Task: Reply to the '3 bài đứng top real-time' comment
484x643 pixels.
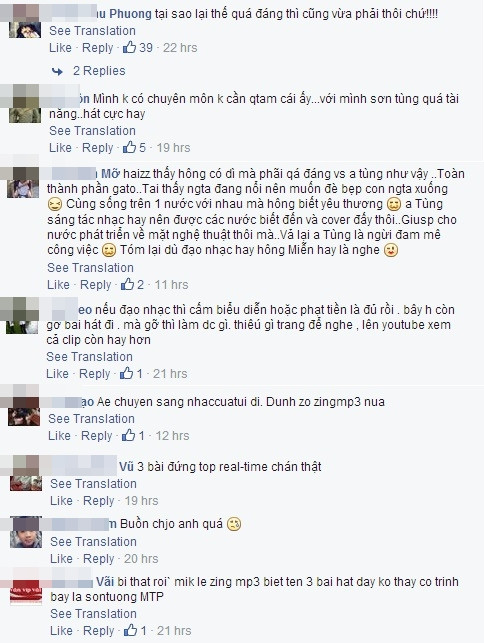Action: (x=98, y=501)
